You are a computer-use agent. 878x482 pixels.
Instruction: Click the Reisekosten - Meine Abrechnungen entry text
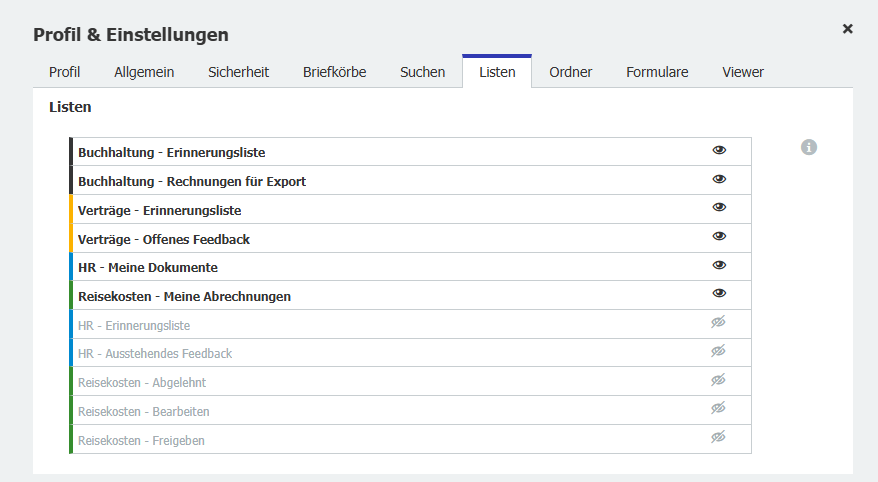(184, 297)
